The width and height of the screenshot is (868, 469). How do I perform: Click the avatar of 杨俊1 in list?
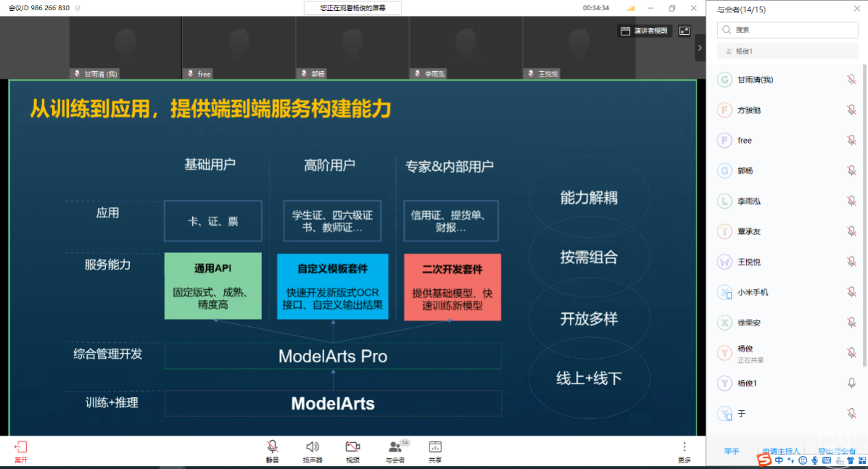tap(724, 383)
